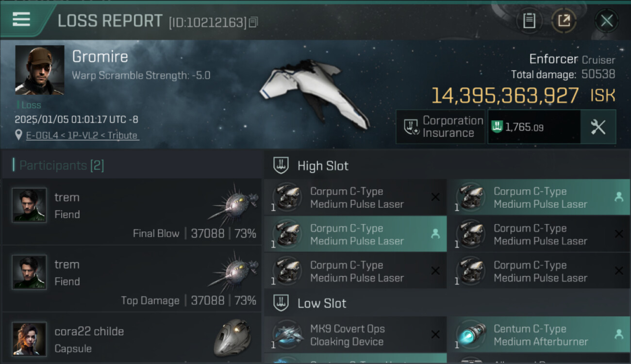Click the Centum C-Type Medium Afterburner icon
This screenshot has width=631, height=364.
pos(471,335)
